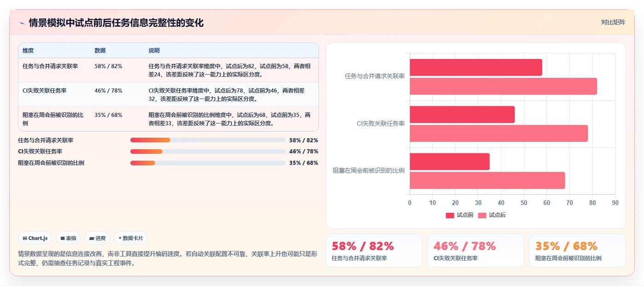Click the 50 tick on the x-axis
Image resolution: width=644 pixels, height=286 pixels.
coord(524,203)
